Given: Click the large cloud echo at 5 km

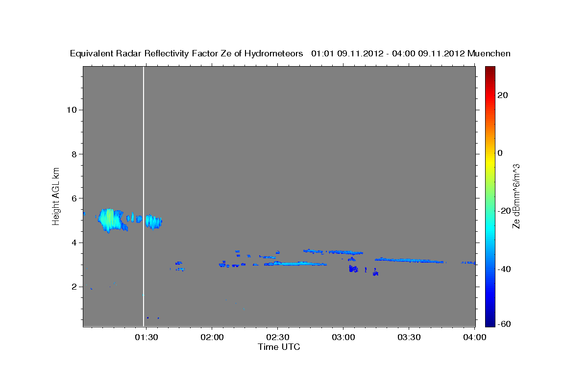Looking at the screenshot, I should [113, 220].
